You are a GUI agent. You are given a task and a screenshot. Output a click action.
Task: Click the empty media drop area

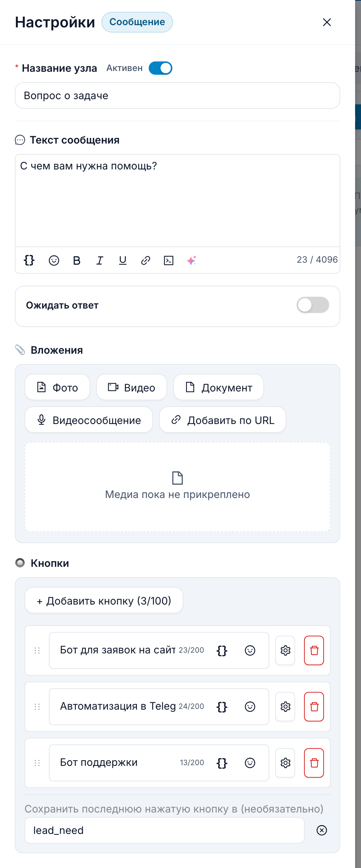point(178,487)
